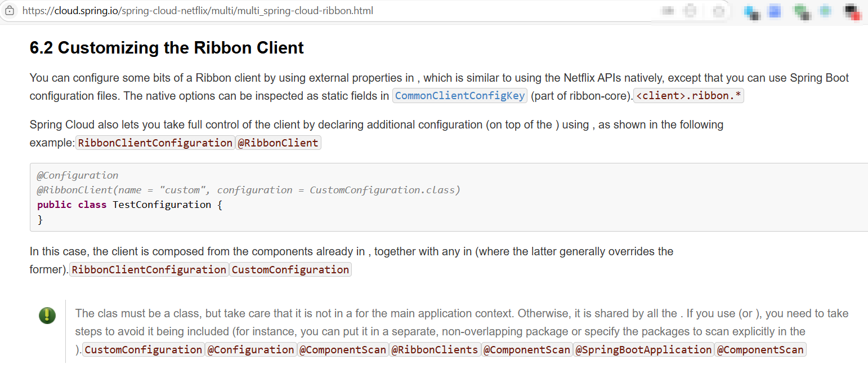Click the @RibbonClients code badge

[435, 350]
